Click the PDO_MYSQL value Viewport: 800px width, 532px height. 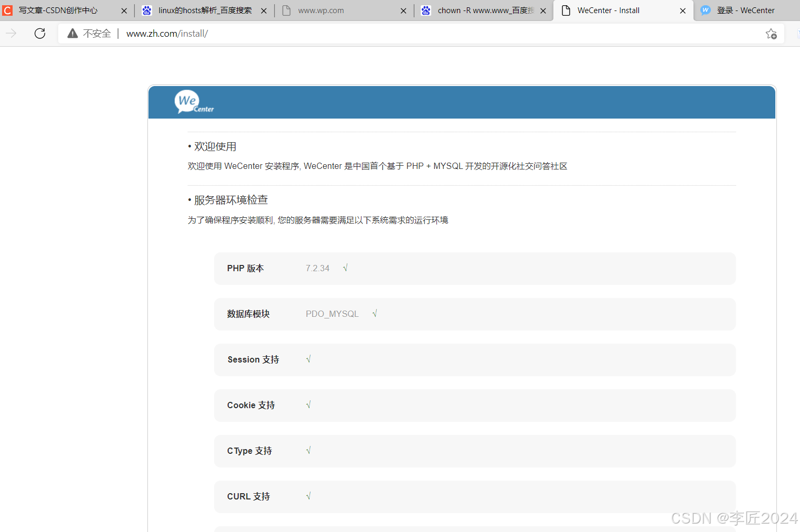tap(332, 314)
